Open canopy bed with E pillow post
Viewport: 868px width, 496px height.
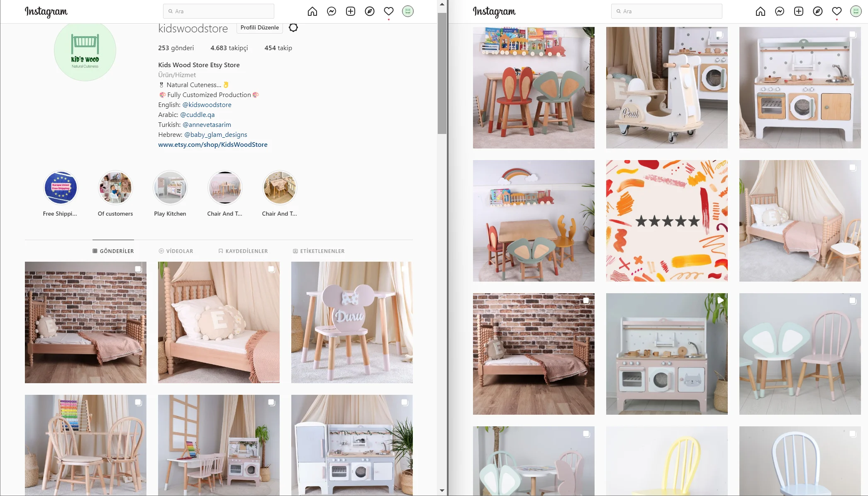(219, 322)
